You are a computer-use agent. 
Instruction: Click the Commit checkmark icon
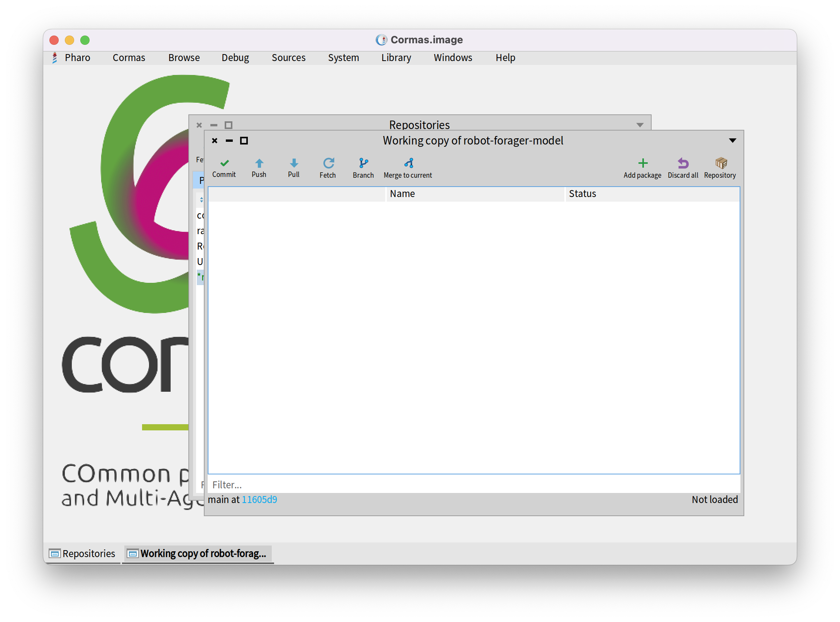click(224, 163)
